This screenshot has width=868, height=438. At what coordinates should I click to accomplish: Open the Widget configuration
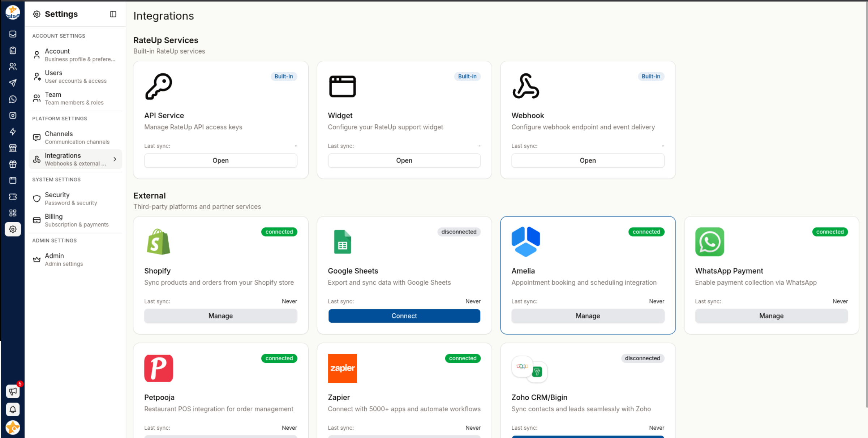pyautogui.click(x=404, y=160)
